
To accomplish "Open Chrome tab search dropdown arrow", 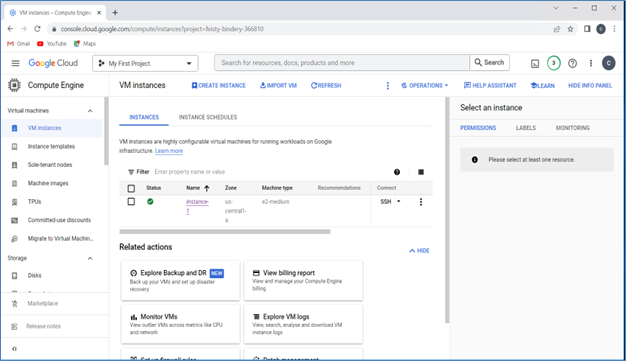I will click(555, 8).
